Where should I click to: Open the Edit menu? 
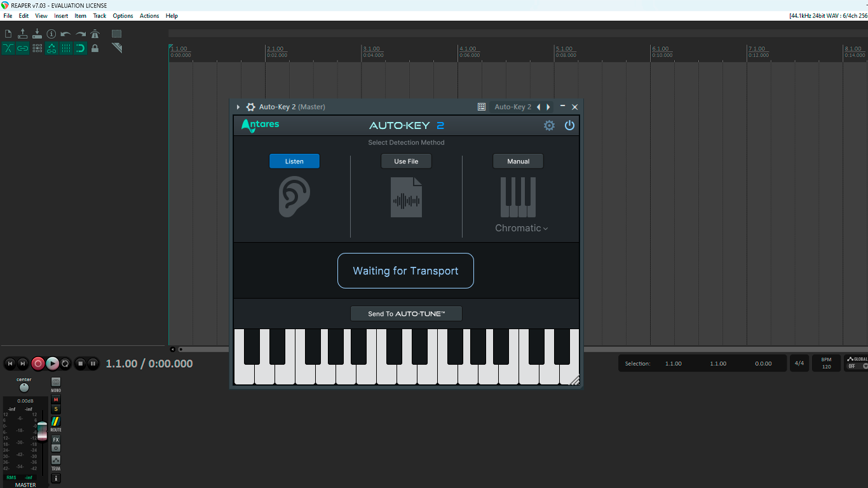tap(24, 16)
